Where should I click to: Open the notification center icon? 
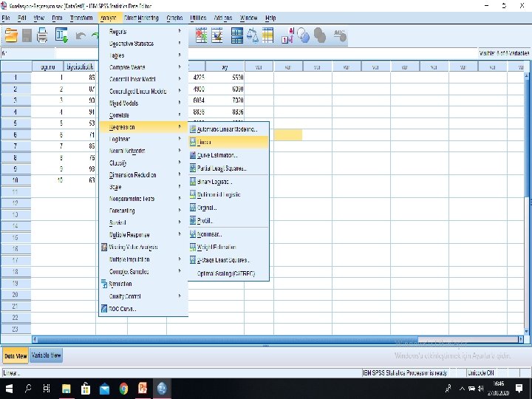coord(519,389)
